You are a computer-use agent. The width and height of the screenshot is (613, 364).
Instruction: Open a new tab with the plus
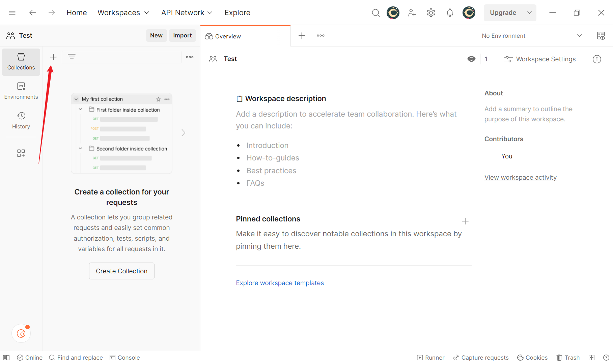pos(302,36)
